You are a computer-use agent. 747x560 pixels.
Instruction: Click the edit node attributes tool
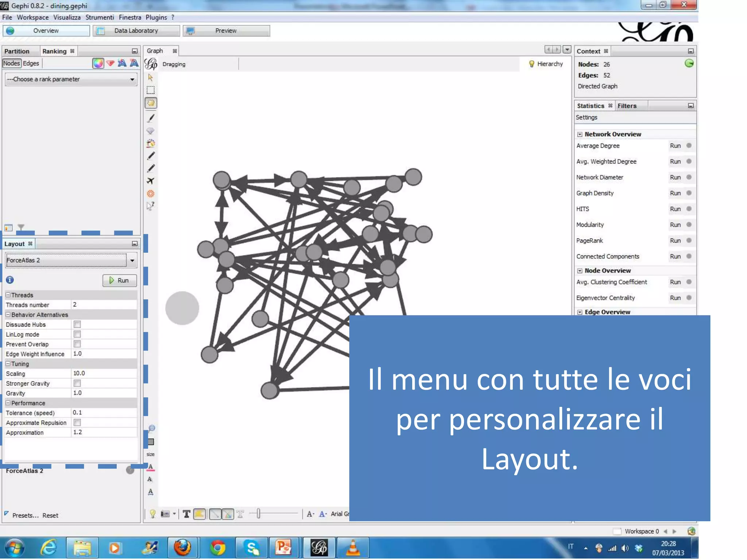[150, 206]
